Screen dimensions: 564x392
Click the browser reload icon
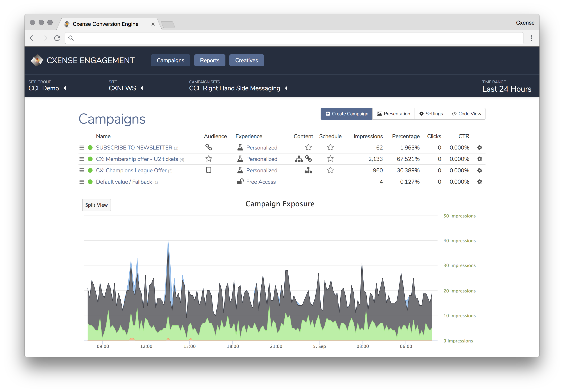[57, 38]
